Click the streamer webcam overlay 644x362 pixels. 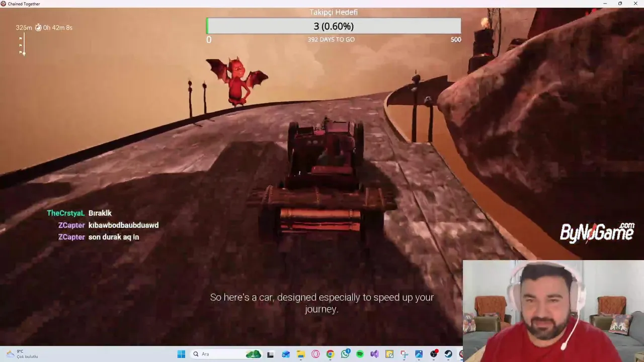coord(553,311)
